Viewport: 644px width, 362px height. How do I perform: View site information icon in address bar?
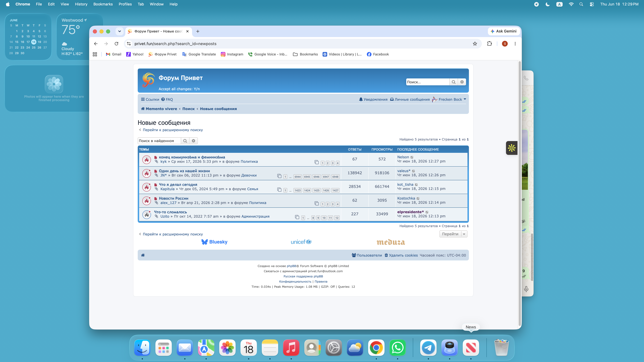[129, 44]
